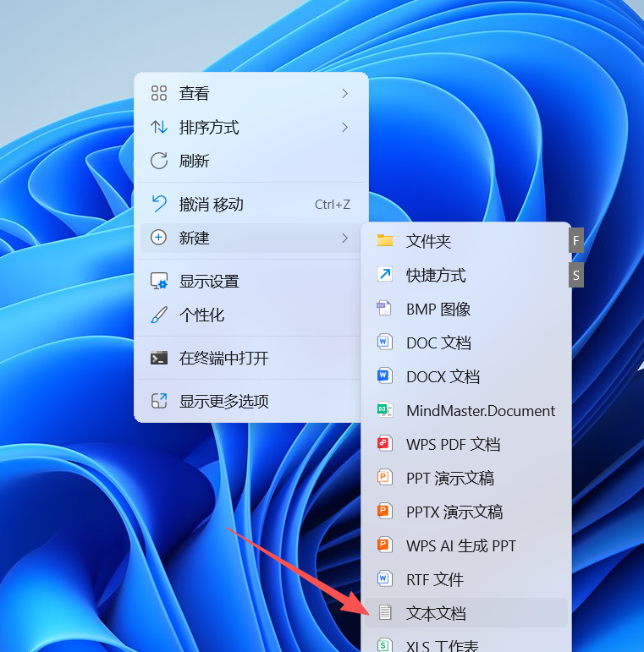Viewport: 644px width, 652px height.
Task: Click the display settings monitor icon
Action: [158, 281]
